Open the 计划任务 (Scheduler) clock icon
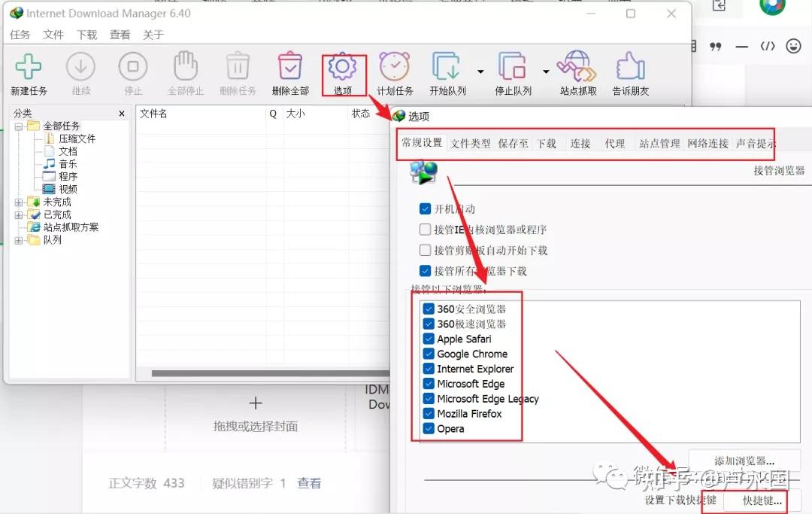The width and height of the screenshot is (812, 514). [395, 66]
